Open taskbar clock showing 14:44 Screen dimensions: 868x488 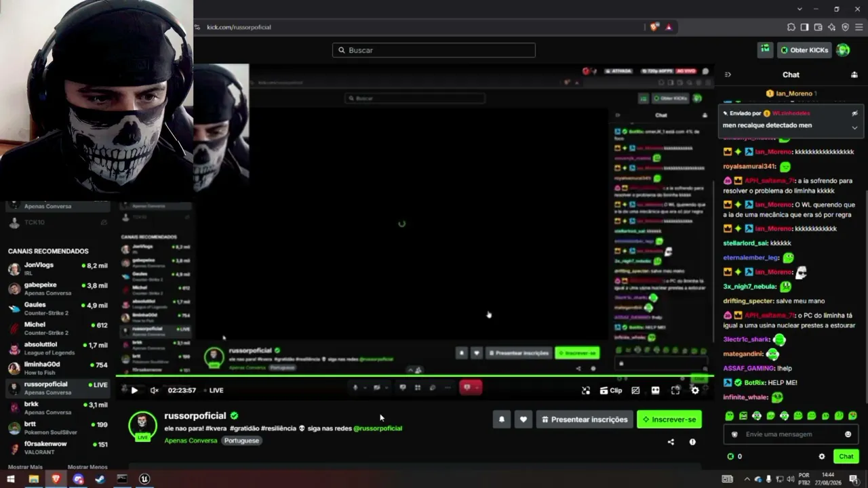tap(828, 479)
